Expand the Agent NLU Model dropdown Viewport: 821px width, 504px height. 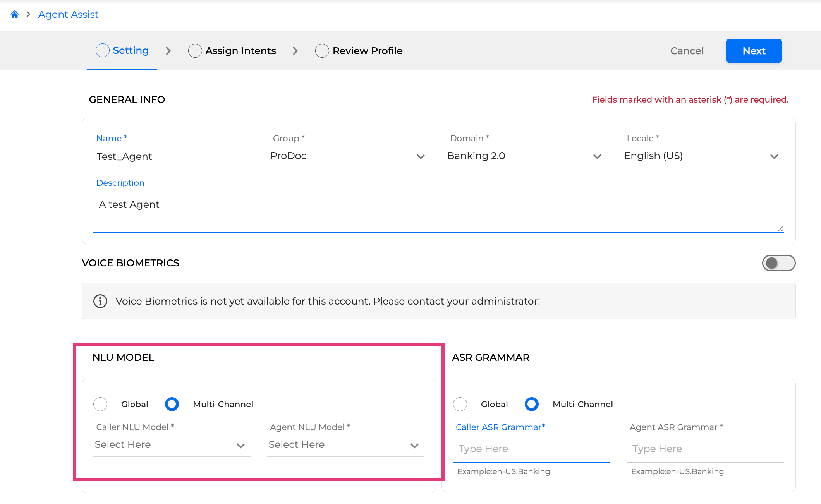pyautogui.click(x=345, y=445)
